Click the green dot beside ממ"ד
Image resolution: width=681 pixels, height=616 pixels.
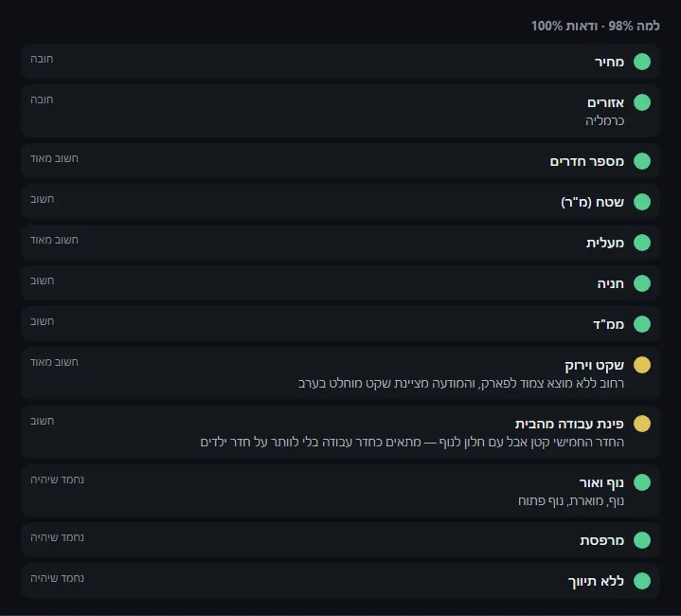(x=642, y=324)
